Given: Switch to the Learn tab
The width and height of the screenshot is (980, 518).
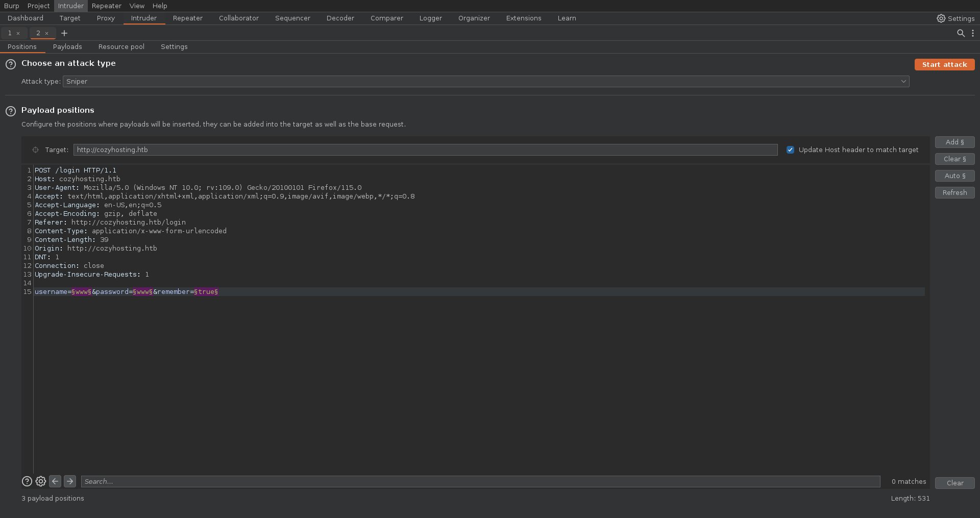Looking at the screenshot, I should [x=567, y=18].
